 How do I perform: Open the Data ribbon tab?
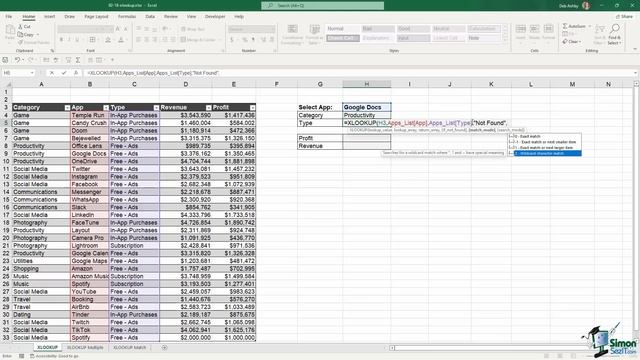[150, 17]
